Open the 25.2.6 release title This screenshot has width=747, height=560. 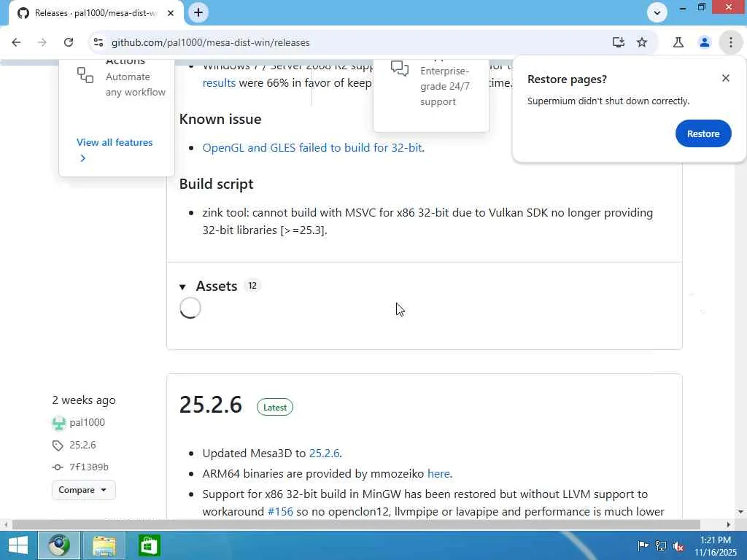[211, 404]
